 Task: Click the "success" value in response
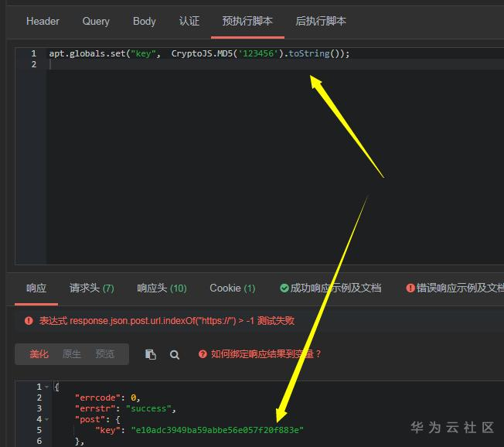(x=148, y=408)
